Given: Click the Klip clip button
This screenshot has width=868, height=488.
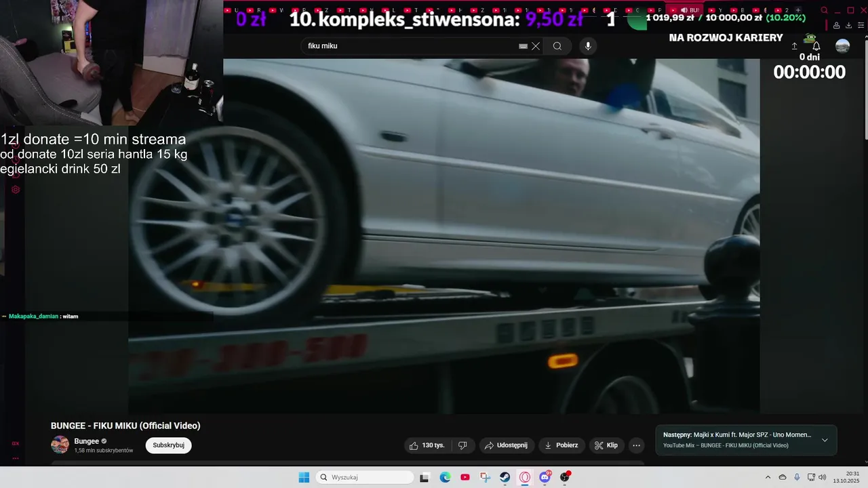Looking at the screenshot, I should [x=606, y=445].
